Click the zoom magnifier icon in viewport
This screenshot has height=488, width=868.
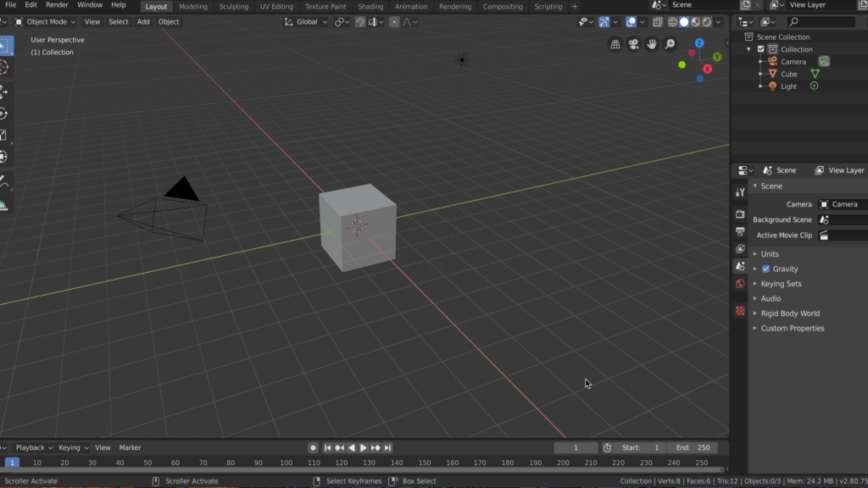pos(670,44)
